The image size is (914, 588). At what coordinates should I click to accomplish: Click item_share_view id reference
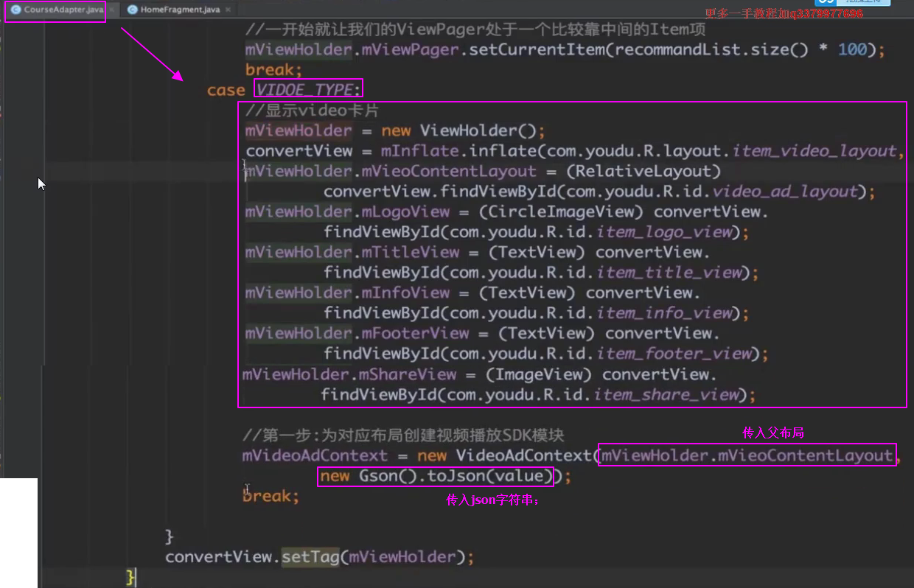click(x=666, y=395)
